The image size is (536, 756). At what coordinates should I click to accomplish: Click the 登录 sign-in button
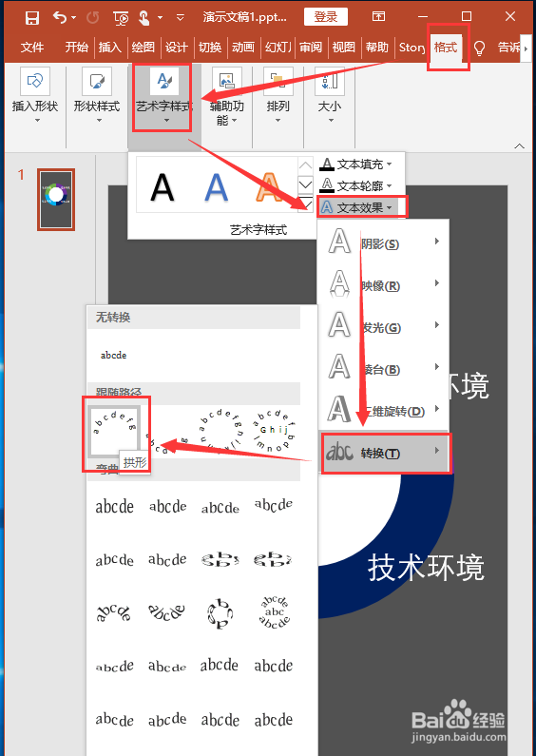pos(326,17)
